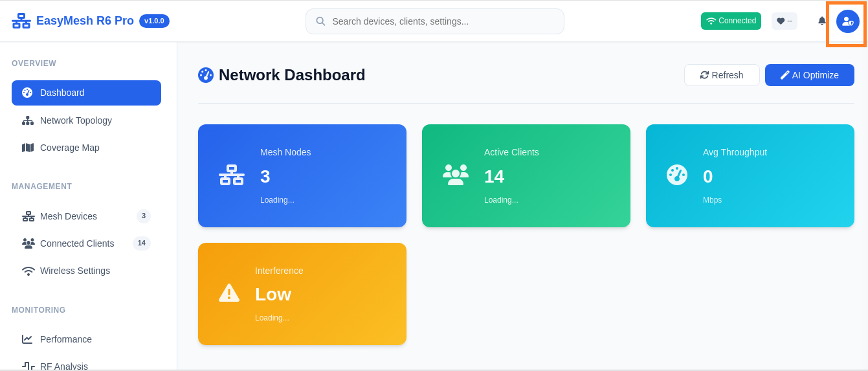Screen dimensions: 868x371
Task: Open the notifications bell
Action: (822, 21)
